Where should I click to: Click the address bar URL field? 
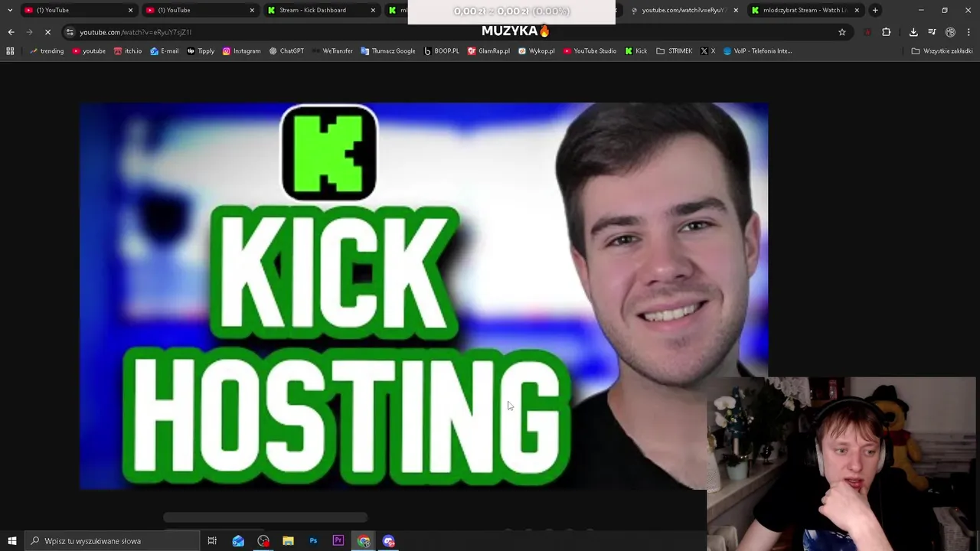(x=459, y=32)
